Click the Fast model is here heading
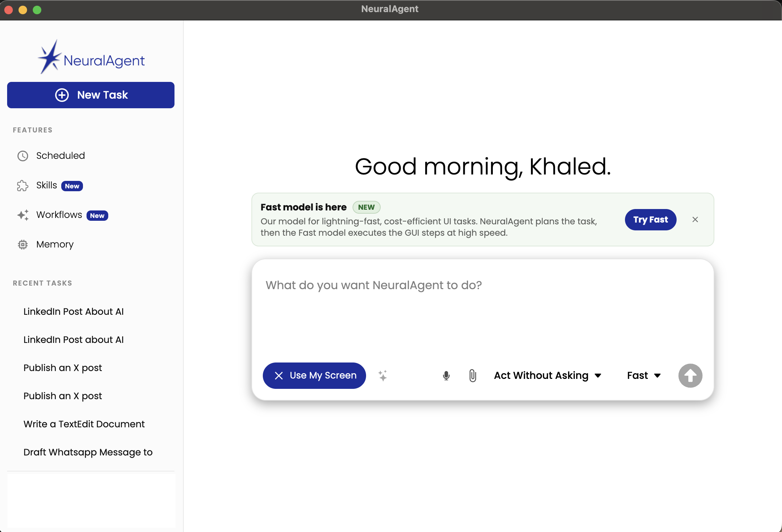The image size is (782, 532). click(x=303, y=207)
